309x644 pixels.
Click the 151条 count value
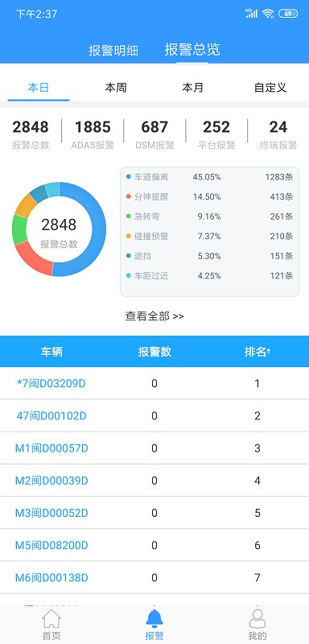[x=282, y=256]
